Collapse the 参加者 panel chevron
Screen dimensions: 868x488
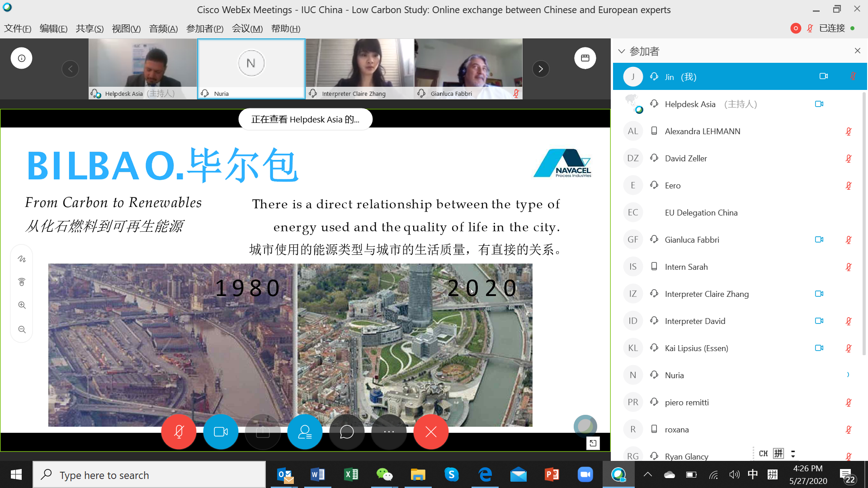pyautogui.click(x=622, y=51)
